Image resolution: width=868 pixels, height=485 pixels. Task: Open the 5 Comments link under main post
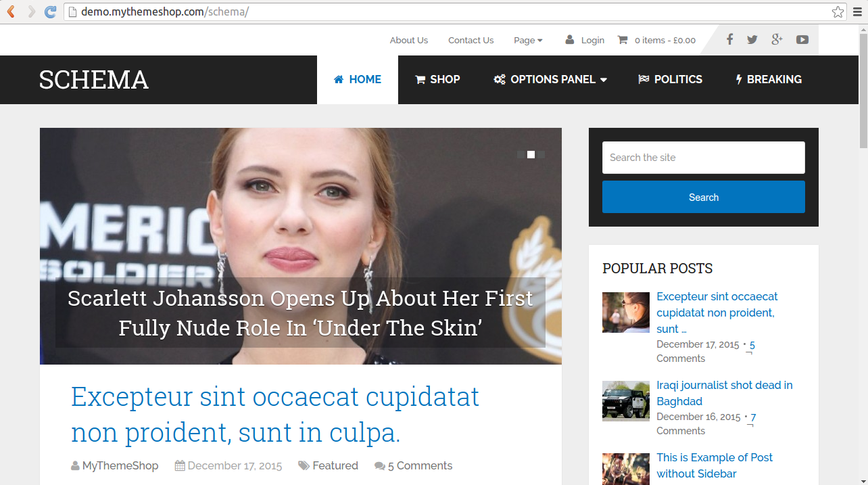[x=420, y=466]
